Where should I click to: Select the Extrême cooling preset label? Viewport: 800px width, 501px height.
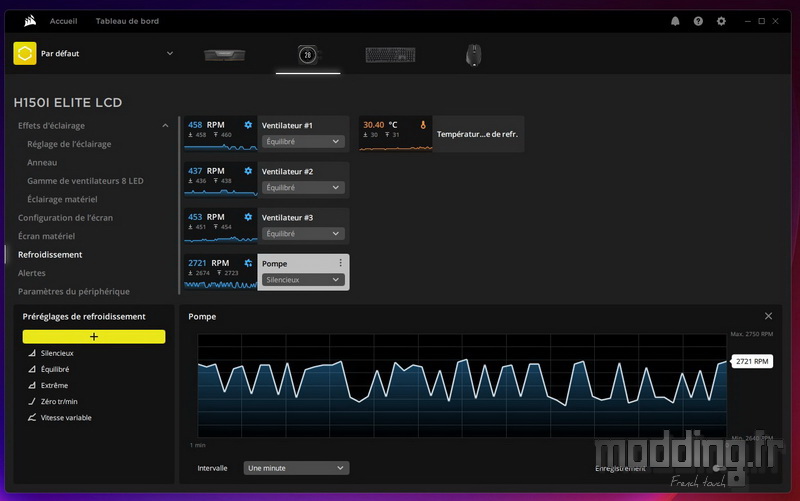54,385
